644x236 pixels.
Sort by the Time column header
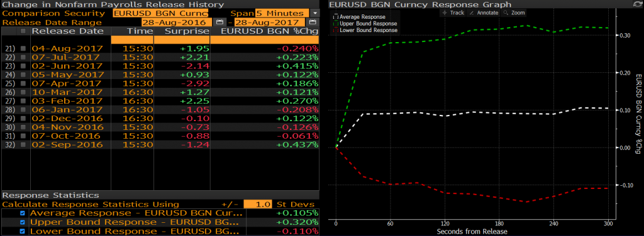tap(132, 31)
